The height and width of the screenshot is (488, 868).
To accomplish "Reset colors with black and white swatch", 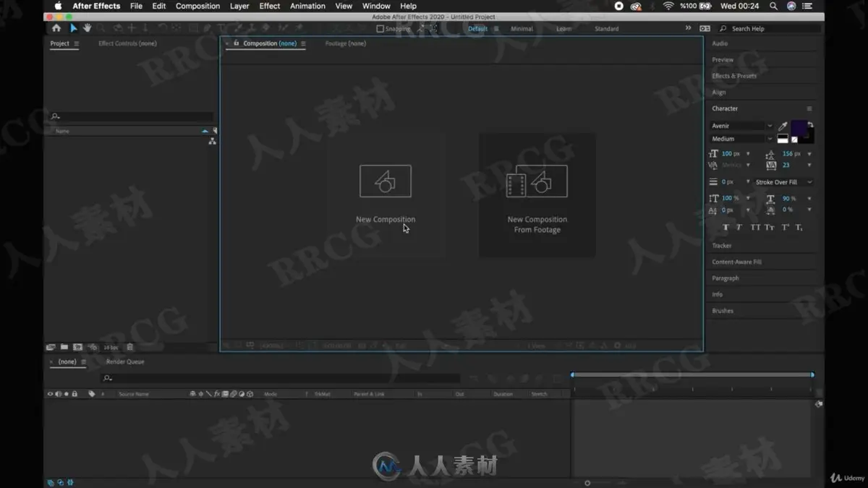I will [783, 140].
